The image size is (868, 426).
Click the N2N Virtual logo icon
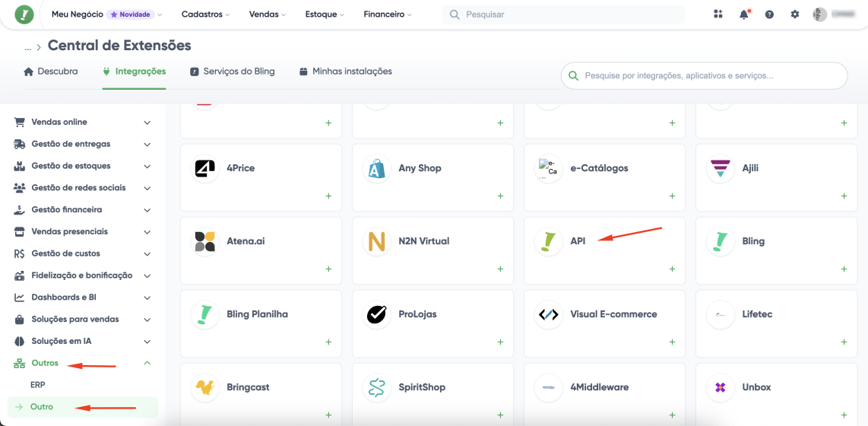[376, 242]
